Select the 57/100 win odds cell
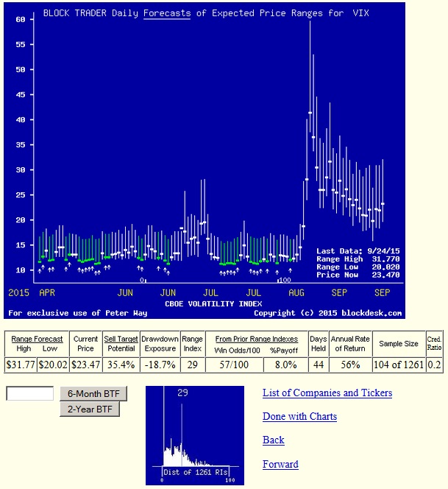 234,365
